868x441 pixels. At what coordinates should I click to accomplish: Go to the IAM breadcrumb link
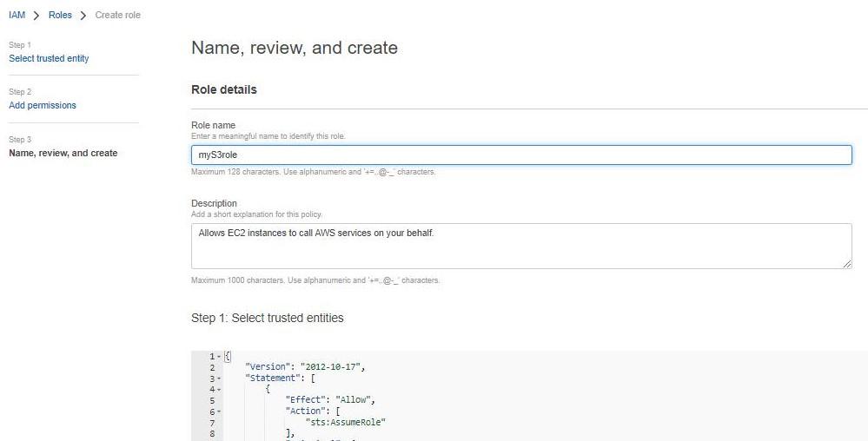point(17,15)
